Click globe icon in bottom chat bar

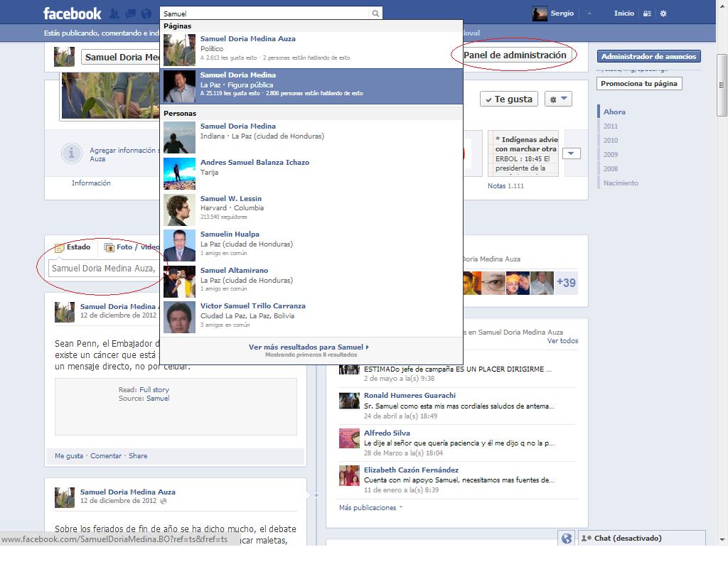coord(567,538)
